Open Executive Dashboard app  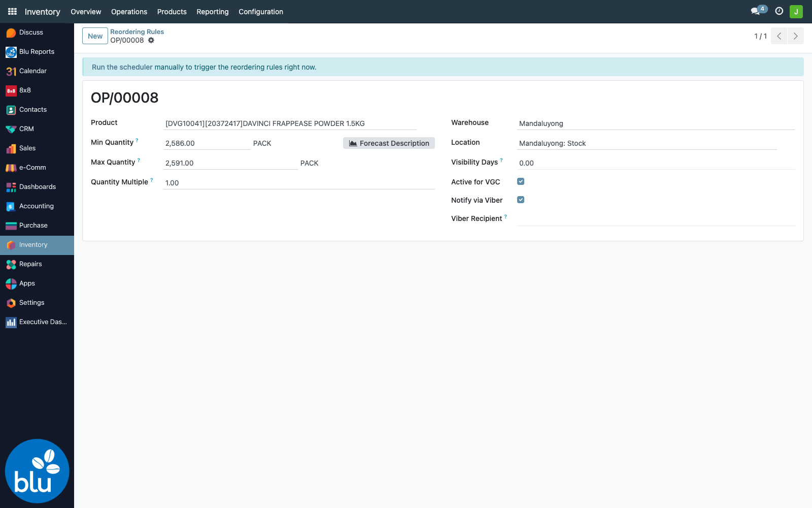(37, 322)
